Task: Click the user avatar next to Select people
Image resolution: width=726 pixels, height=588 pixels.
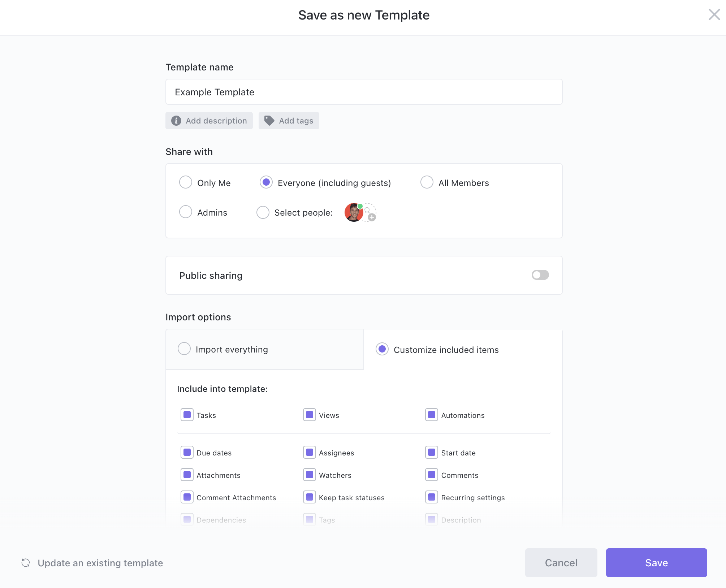Action: pos(354,212)
